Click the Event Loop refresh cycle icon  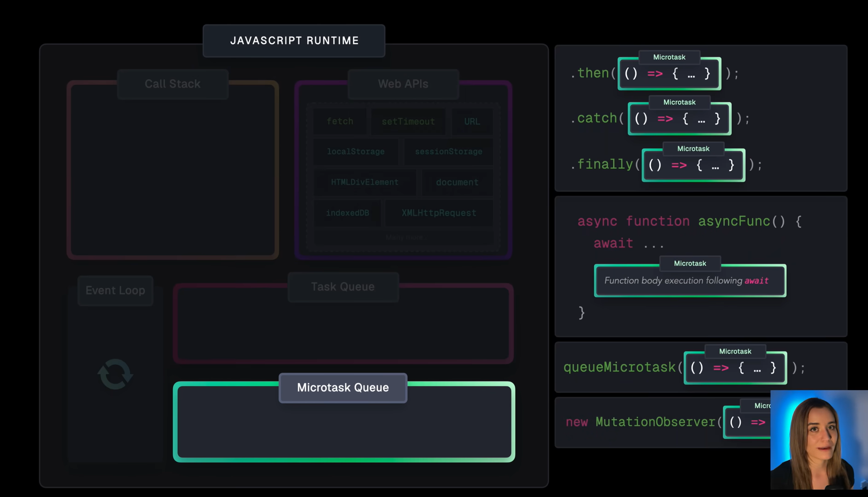pos(115,374)
